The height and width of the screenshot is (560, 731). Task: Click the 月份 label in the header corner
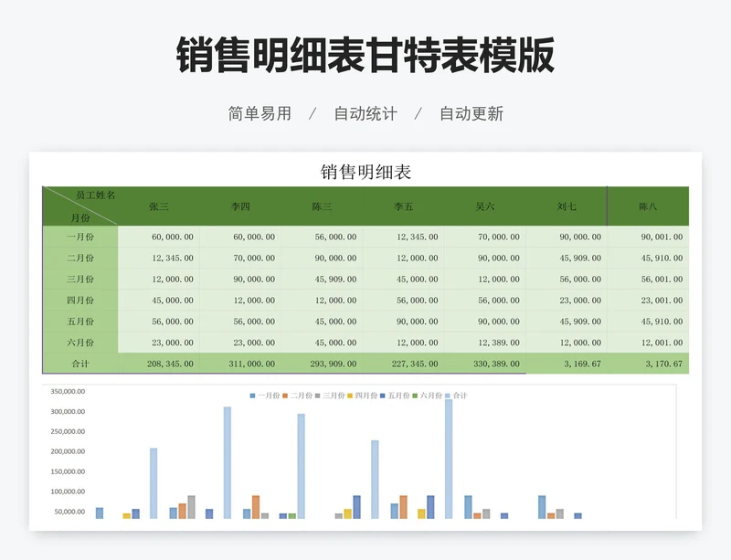(80, 217)
